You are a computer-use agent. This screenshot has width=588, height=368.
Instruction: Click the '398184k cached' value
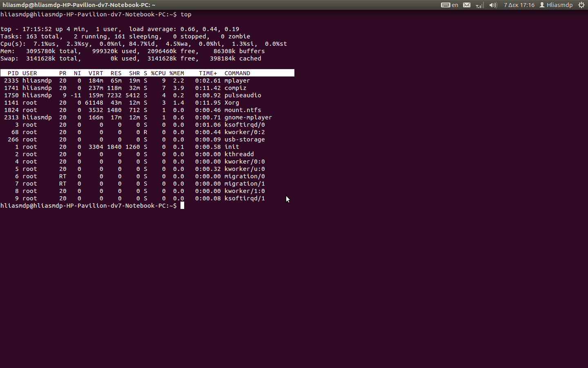click(x=236, y=58)
